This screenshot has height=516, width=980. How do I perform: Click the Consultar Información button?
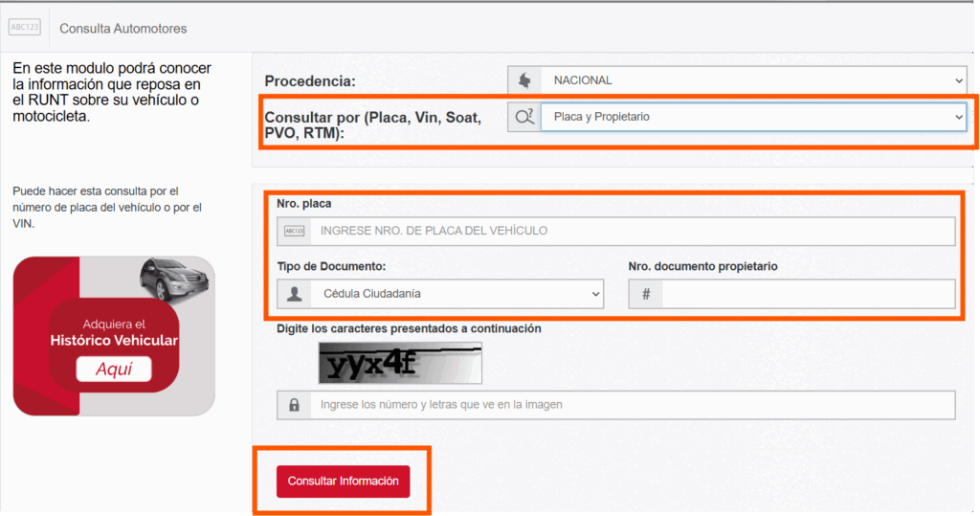point(344,481)
